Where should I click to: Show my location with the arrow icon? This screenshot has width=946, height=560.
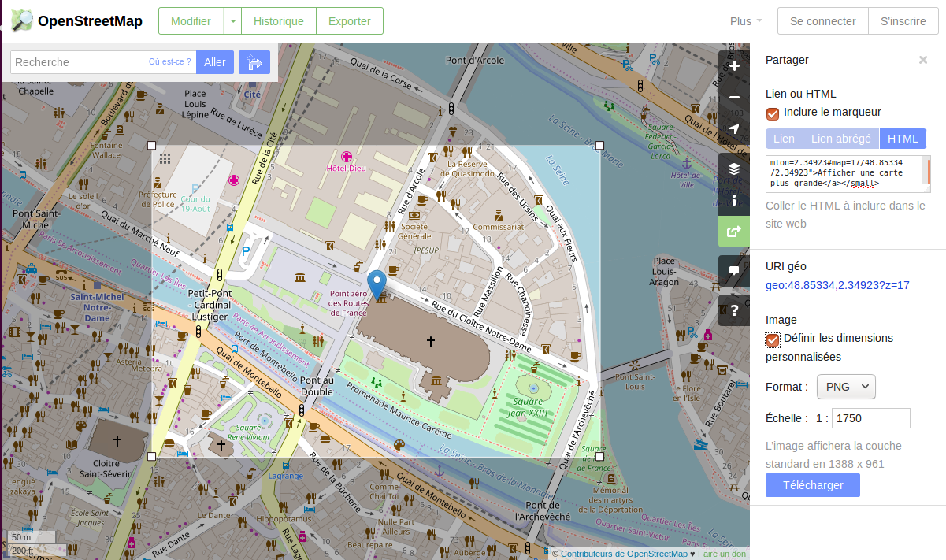(x=734, y=129)
